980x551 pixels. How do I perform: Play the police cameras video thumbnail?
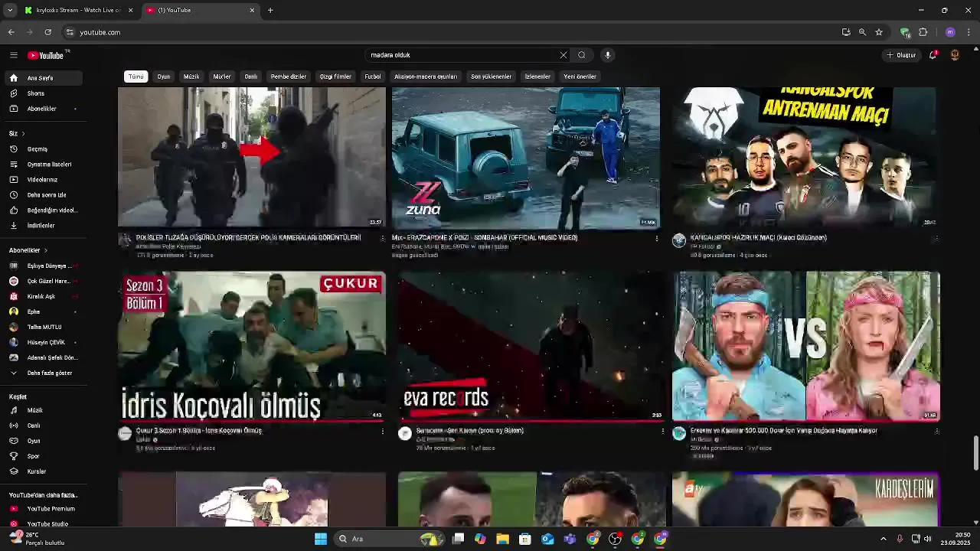[x=252, y=157]
